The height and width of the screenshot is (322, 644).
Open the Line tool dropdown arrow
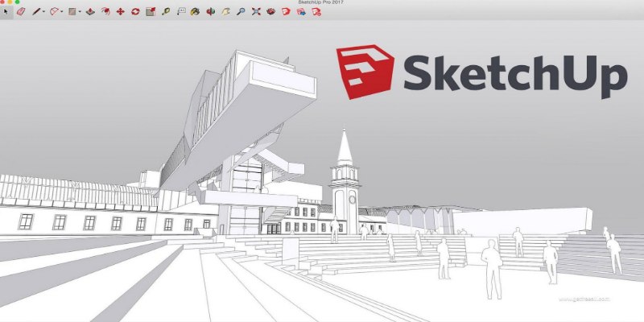(x=43, y=12)
